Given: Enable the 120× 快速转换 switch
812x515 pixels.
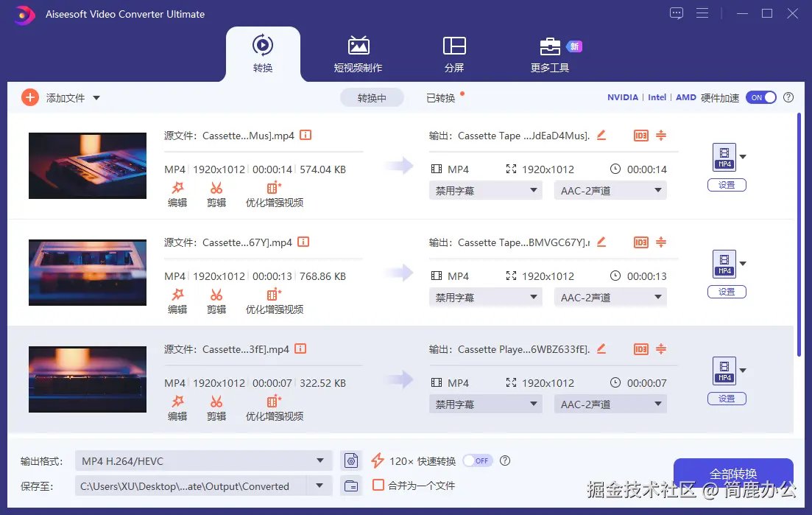Looking at the screenshot, I should click(x=476, y=460).
